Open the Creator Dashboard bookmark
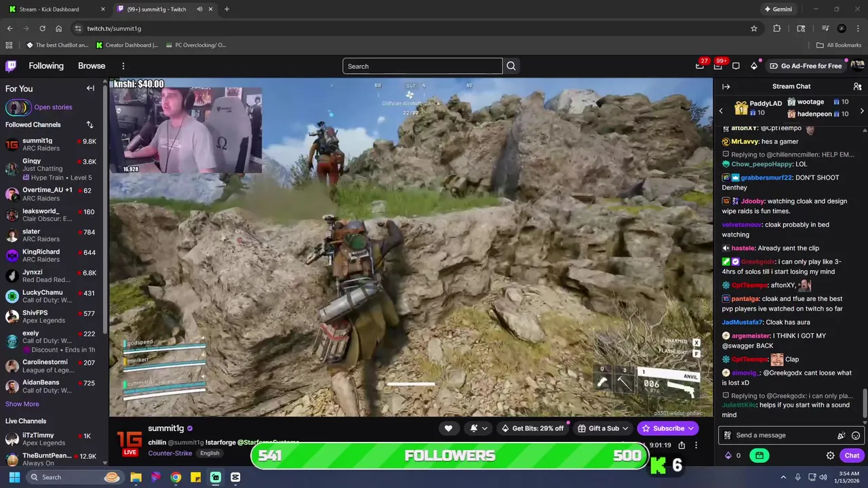Viewport: 868px width, 488px height. coord(127,45)
